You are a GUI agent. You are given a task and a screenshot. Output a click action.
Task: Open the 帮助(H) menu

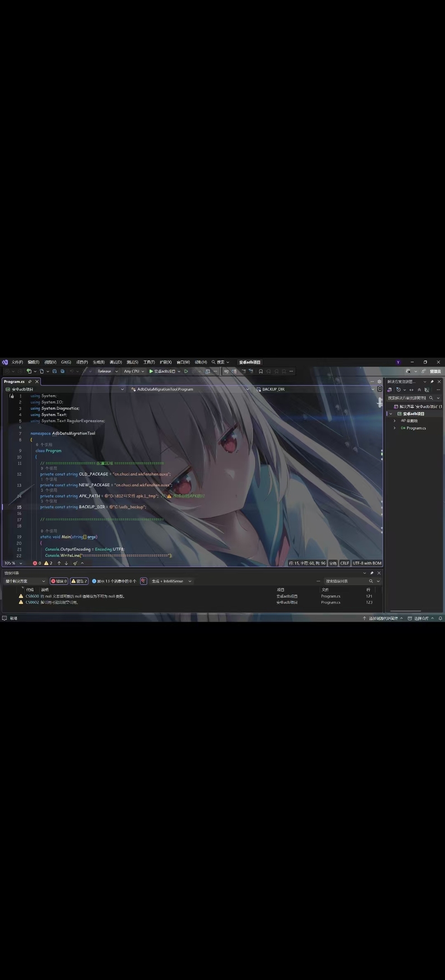pos(200,362)
